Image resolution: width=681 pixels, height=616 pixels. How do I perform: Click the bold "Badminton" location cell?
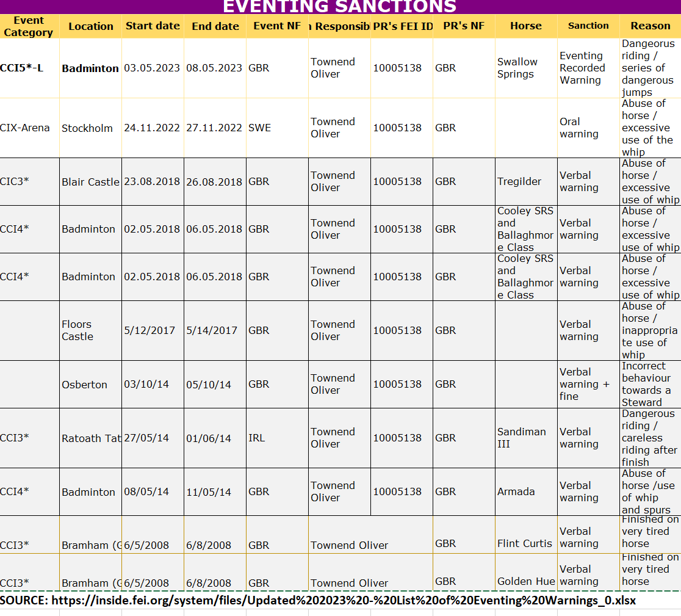point(91,68)
